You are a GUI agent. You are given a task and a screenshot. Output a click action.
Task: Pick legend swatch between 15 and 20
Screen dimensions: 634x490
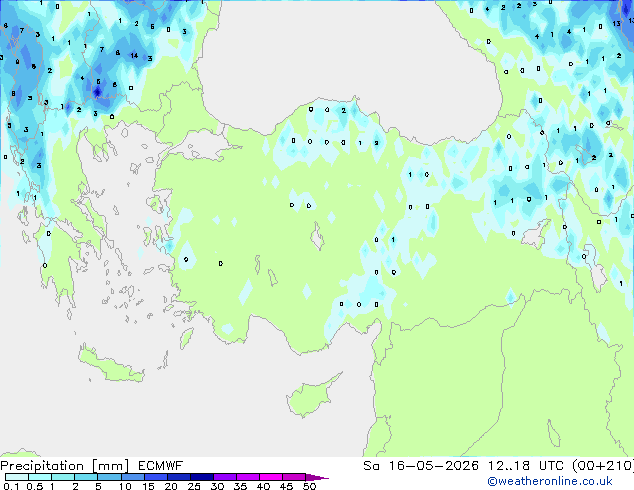point(155,477)
